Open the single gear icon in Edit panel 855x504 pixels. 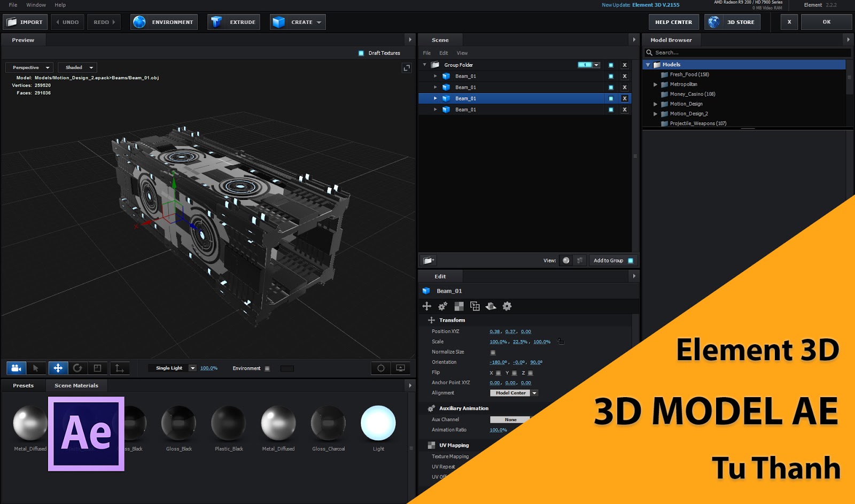point(507,306)
